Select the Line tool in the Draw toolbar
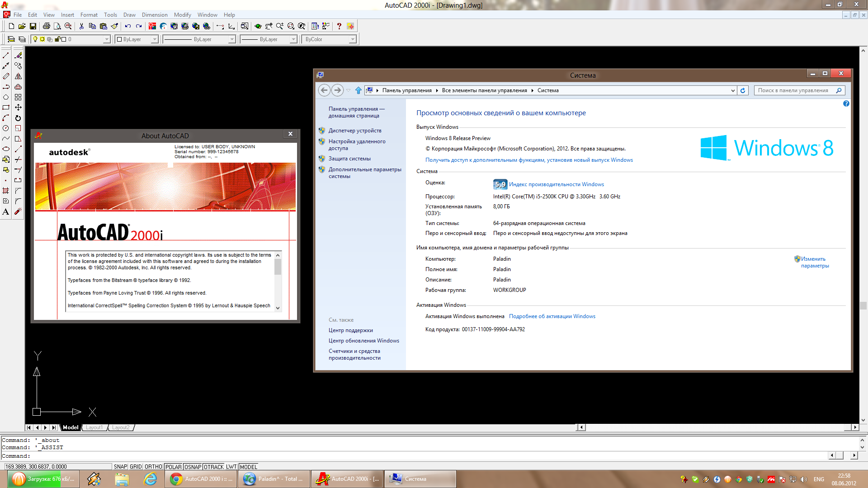 click(6, 55)
